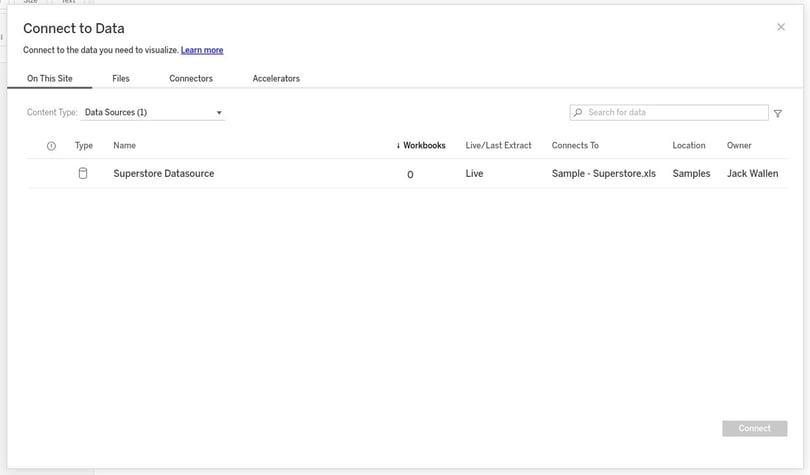Switch to the Connectors tab
The image size is (810, 475).
pyautogui.click(x=191, y=78)
